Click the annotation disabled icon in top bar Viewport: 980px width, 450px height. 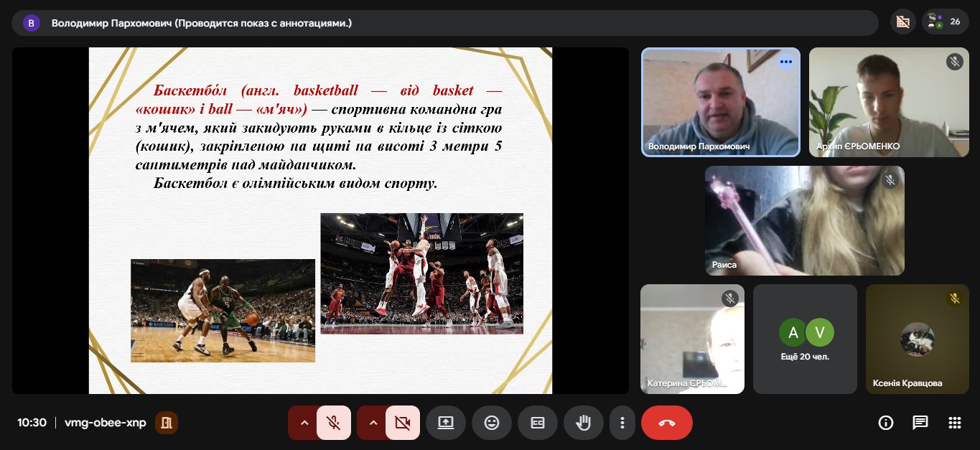pyautogui.click(x=903, y=22)
